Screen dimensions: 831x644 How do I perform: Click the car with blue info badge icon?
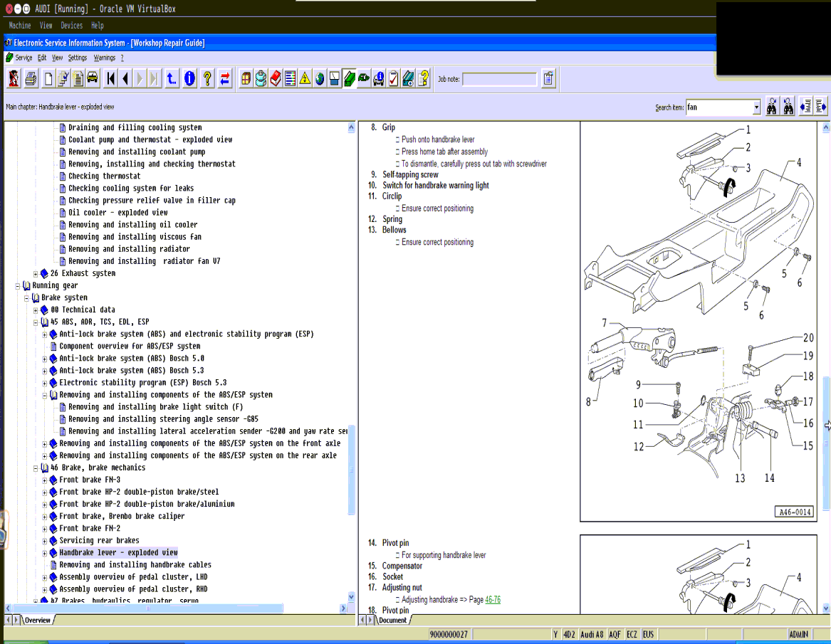pos(378,79)
